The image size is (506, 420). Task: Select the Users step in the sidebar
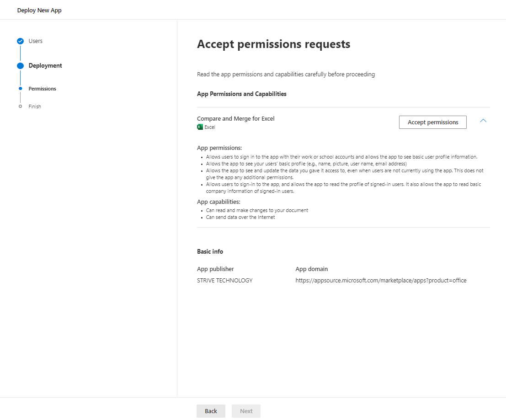[x=35, y=41]
